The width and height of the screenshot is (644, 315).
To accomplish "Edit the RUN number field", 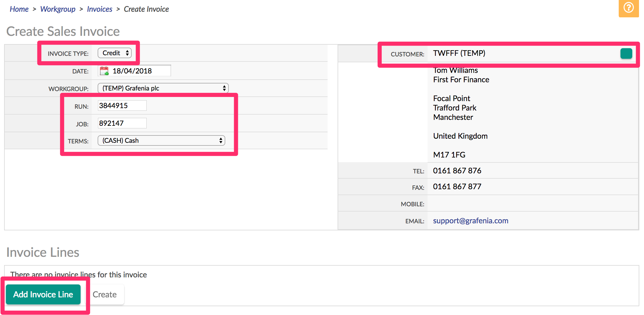I will (122, 105).
